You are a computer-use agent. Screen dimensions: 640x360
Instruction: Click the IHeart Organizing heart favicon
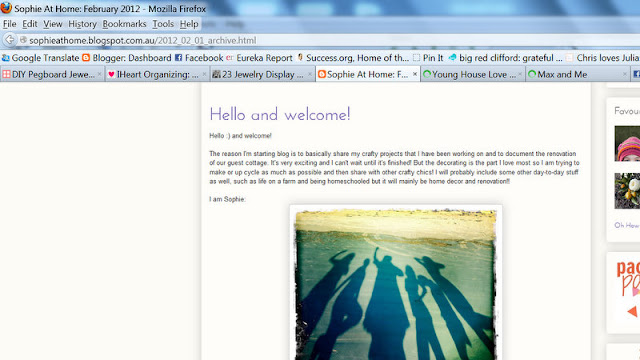pyautogui.click(x=111, y=74)
